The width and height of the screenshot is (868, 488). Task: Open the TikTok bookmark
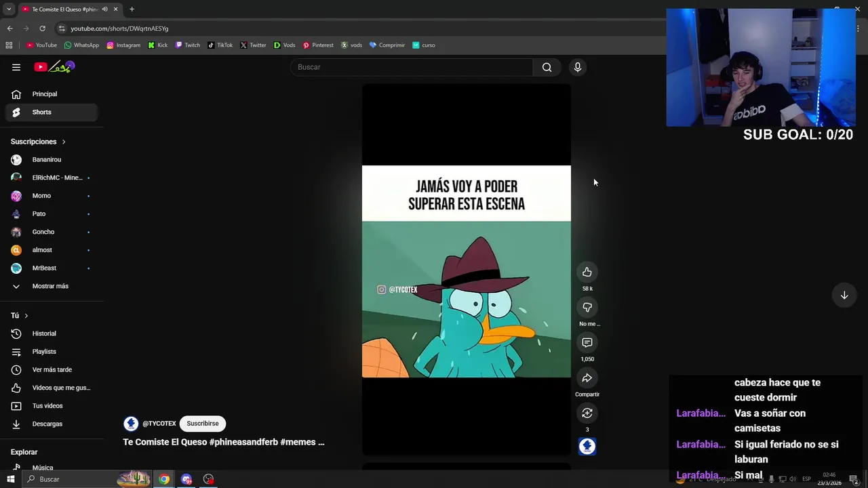coord(220,45)
